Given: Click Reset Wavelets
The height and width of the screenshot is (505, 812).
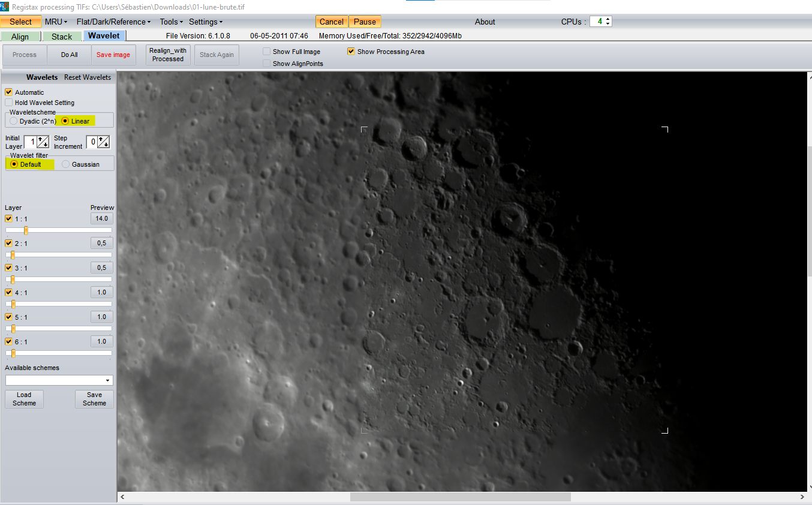Looking at the screenshot, I should pyautogui.click(x=88, y=77).
